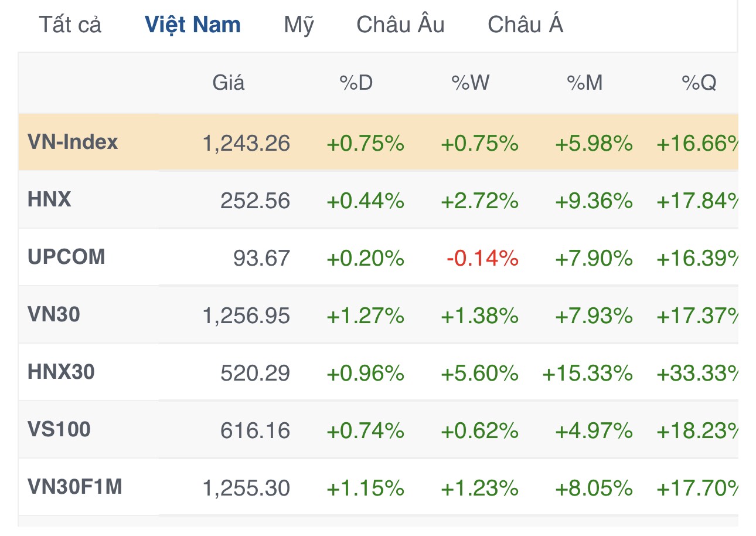Click the VN-Index price 1,243.26
This screenshot has width=756, height=536.
[246, 143]
